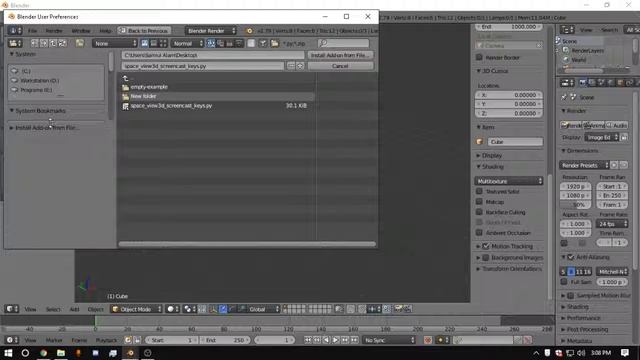Open the File menu in Preferences window

[x=32, y=31]
